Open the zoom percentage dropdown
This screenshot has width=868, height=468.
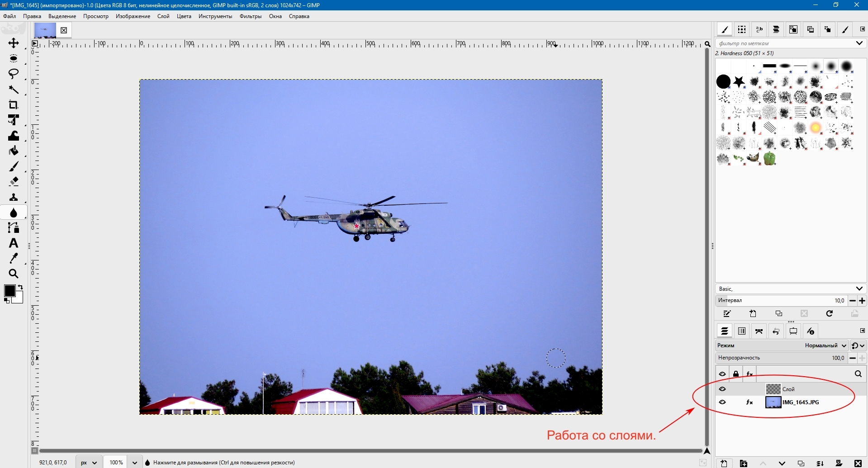[134, 463]
